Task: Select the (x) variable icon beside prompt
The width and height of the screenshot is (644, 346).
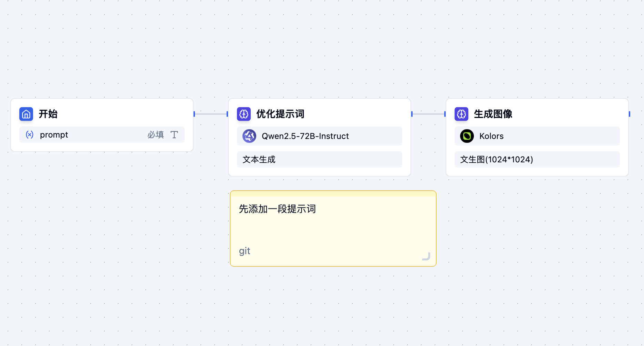Action: [x=30, y=135]
